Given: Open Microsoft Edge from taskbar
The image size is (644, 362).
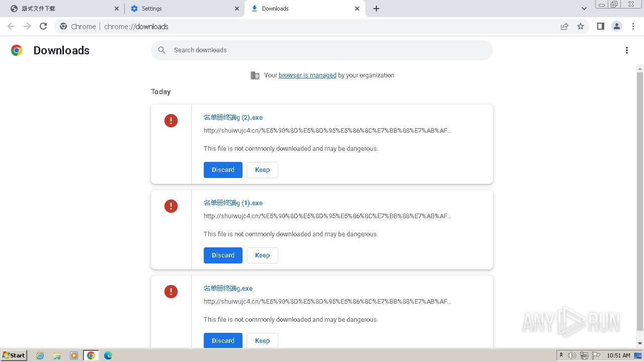Looking at the screenshot, I should (108, 355).
